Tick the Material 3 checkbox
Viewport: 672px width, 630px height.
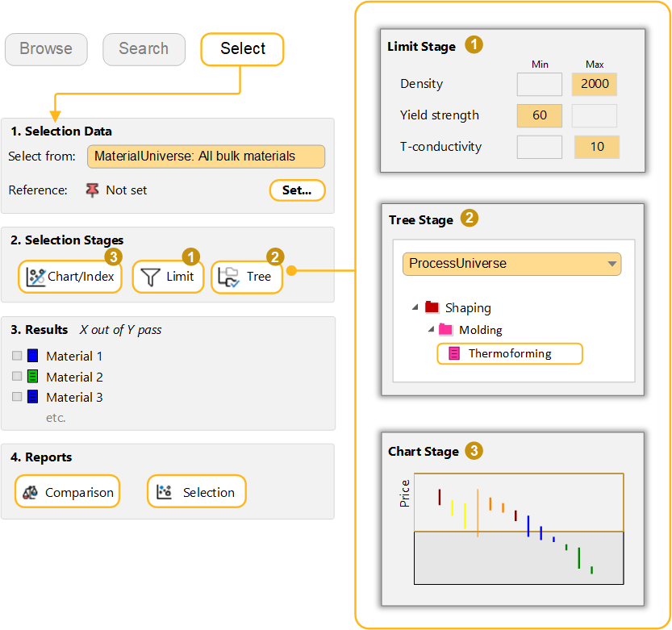coord(17,397)
